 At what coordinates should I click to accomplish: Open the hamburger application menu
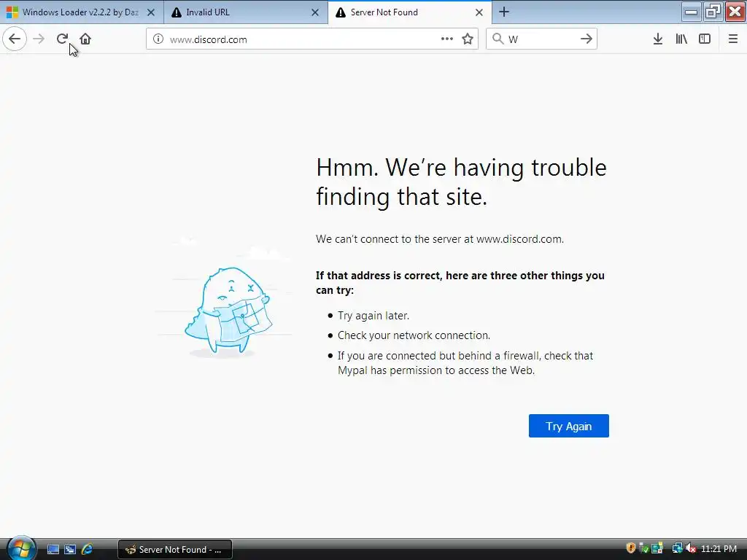[732, 39]
